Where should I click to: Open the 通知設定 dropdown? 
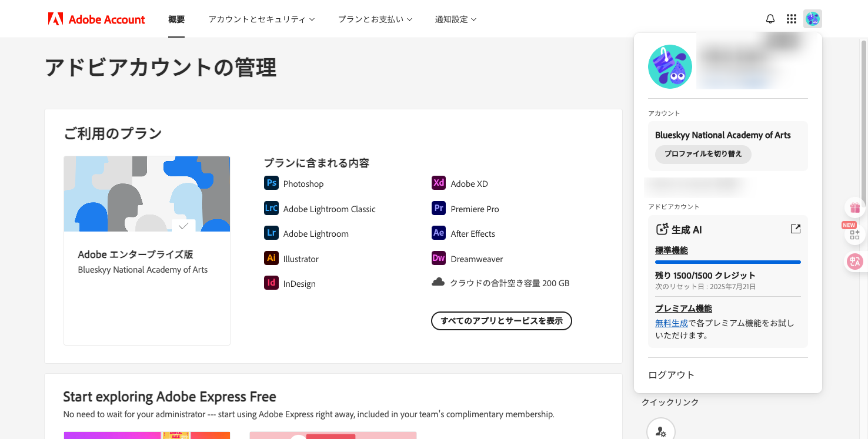pos(456,19)
